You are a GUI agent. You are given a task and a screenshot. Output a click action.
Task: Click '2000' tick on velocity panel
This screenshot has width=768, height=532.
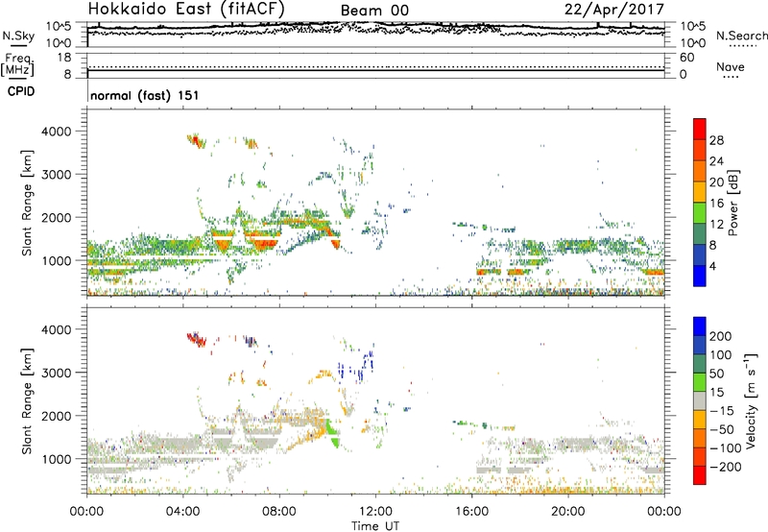[56, 416]
